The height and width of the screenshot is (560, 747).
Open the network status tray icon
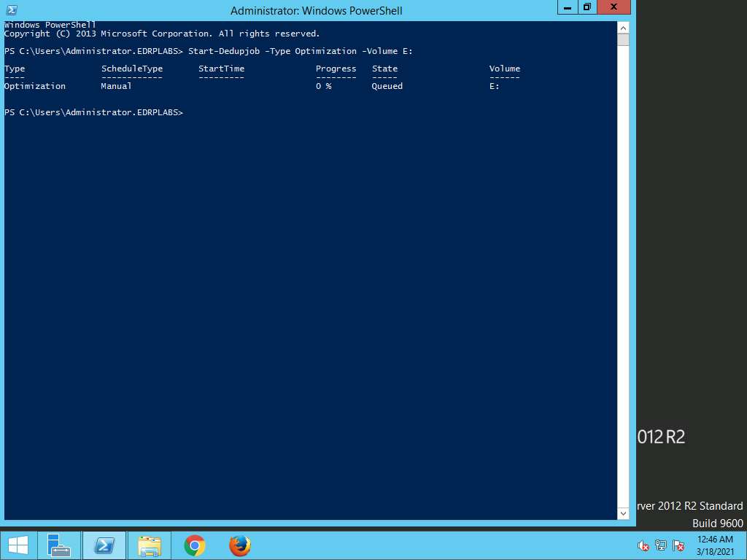coord(661,545)
